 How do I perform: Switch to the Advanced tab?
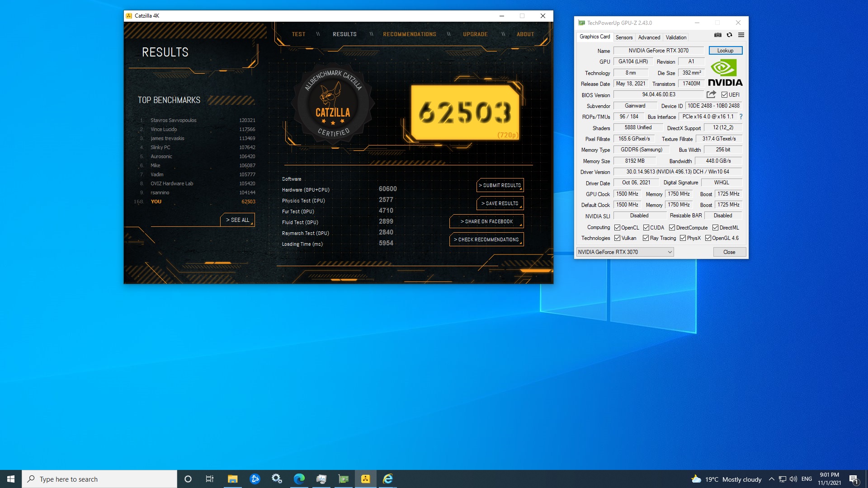click(649, 38)
